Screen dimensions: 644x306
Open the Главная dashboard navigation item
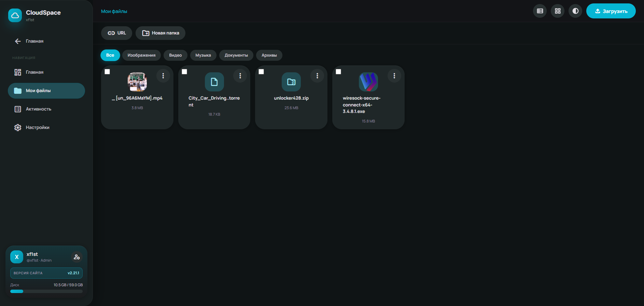click(46, 72)
